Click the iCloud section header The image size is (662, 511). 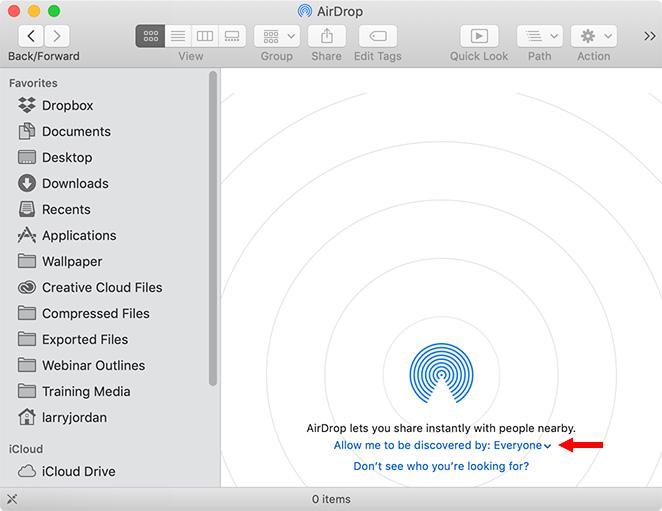(26, 449)
